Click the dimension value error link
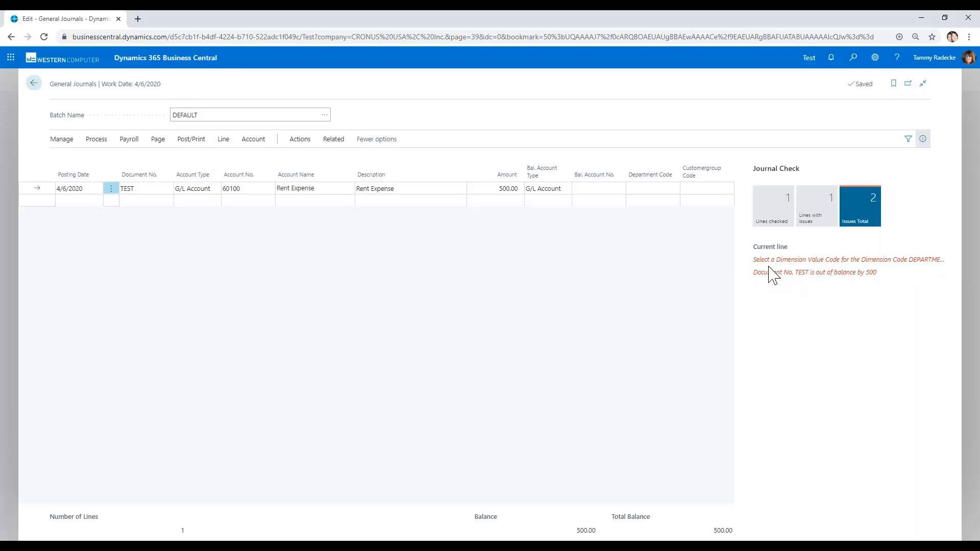 point(848,259)
